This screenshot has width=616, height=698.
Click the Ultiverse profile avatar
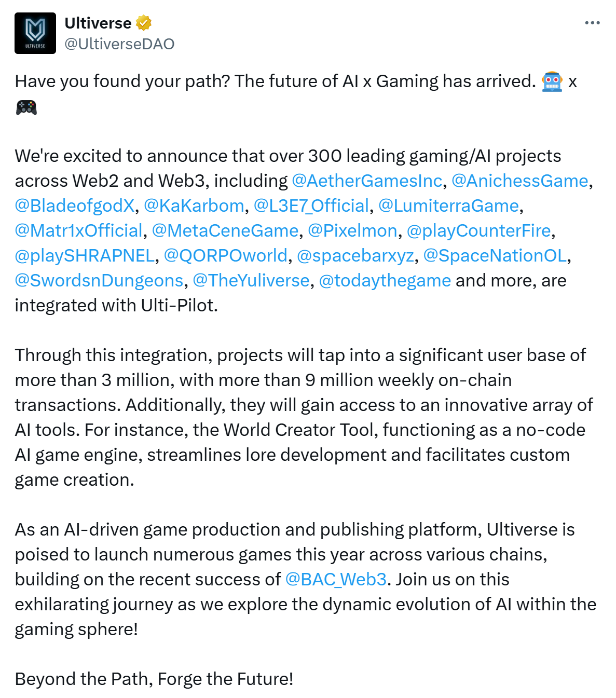(x=35, y=33)
